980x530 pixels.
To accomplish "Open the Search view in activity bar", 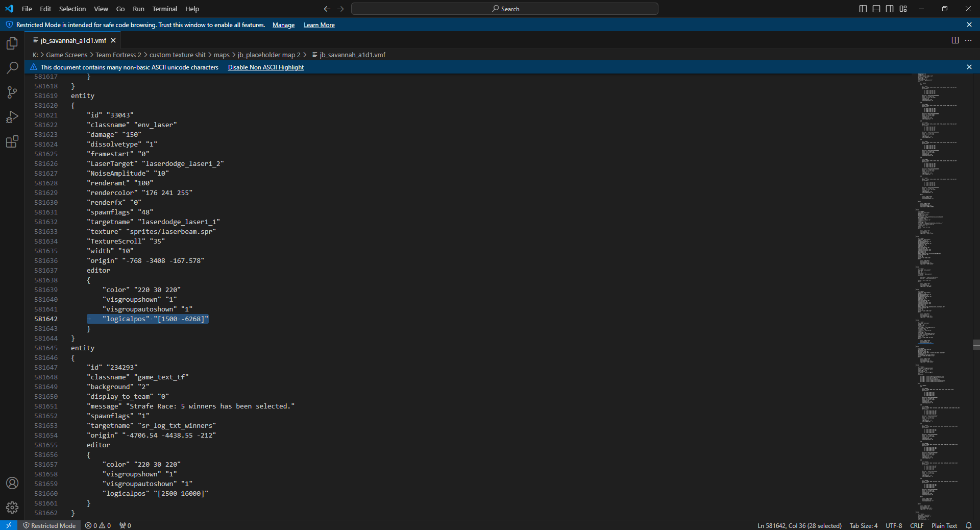I will (x=12, y=68).
